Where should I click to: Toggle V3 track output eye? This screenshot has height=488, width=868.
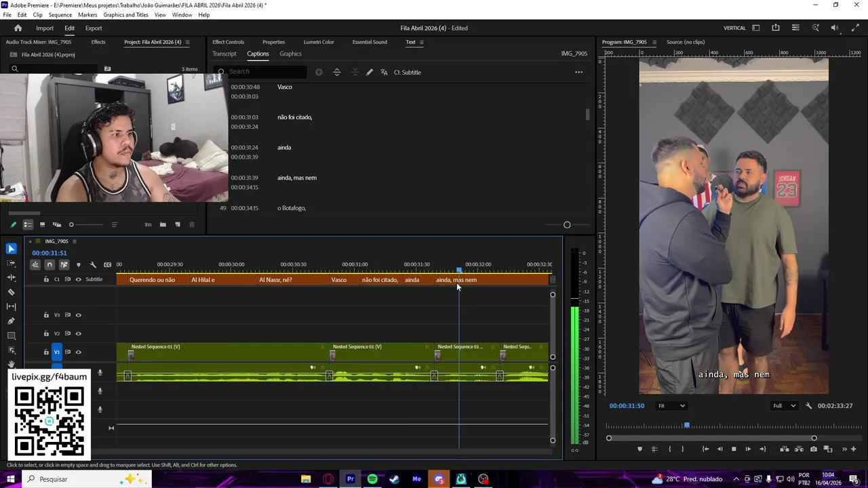click(78, 315)
